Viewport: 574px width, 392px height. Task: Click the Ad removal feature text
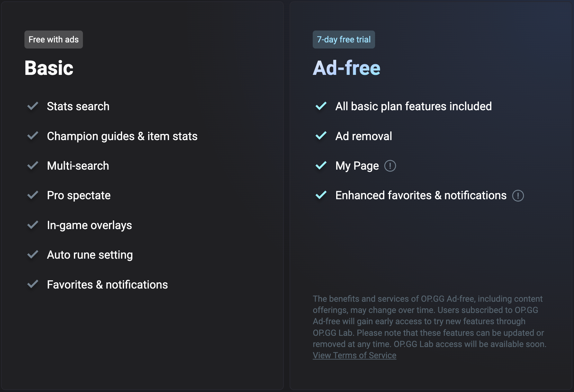364,136
